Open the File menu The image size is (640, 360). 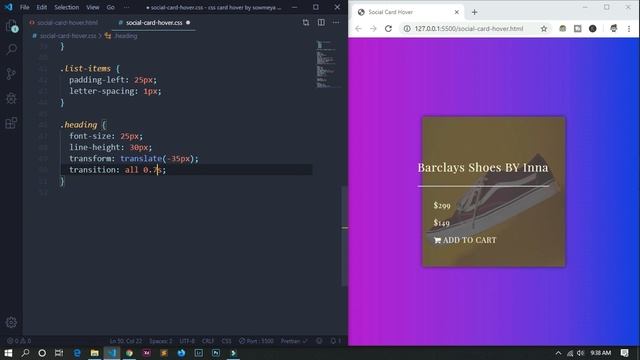click(x=24, y=7)
